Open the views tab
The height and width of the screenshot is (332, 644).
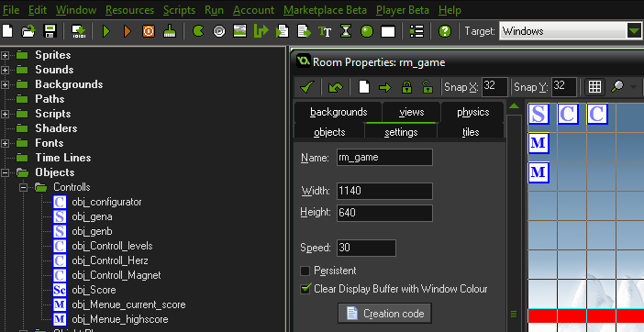click(412, 112)
